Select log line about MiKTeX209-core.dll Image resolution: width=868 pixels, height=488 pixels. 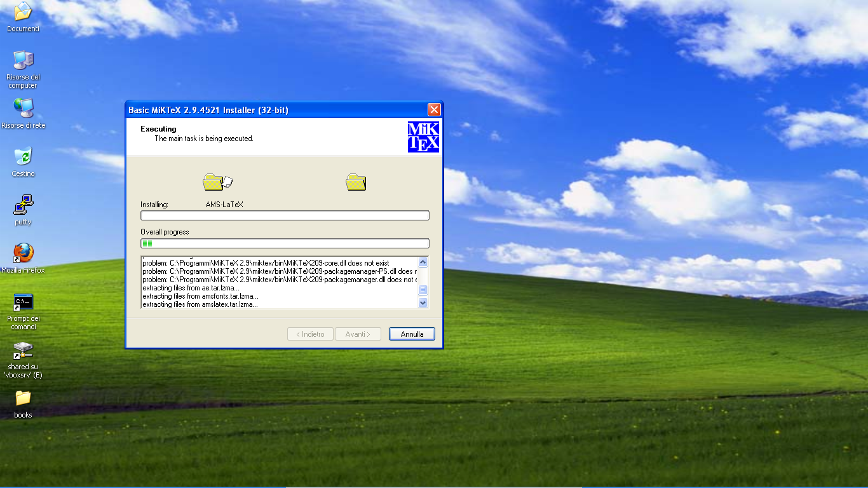click(266, 263)
